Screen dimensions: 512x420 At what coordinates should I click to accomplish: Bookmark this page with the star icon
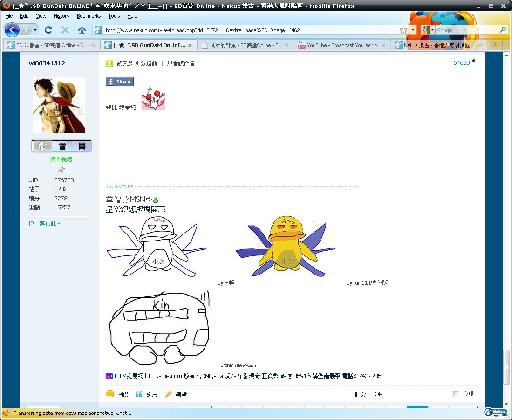403,30
